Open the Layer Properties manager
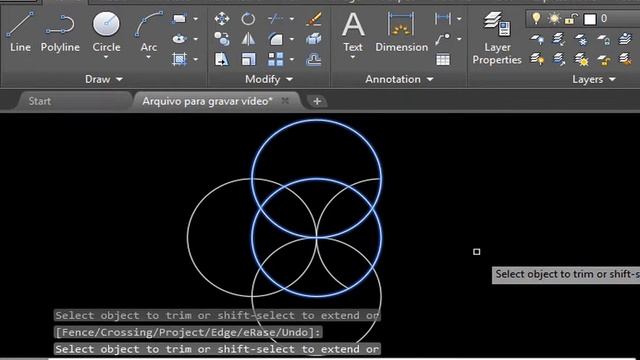 497,38
